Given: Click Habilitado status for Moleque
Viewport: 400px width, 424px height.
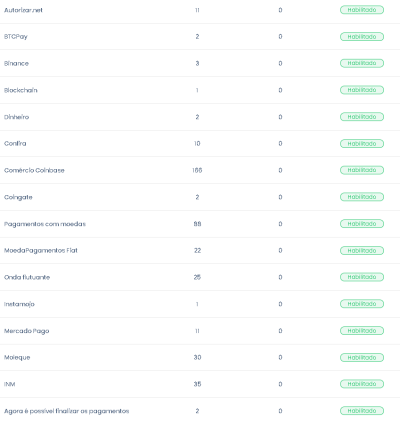Looking at the screenshot, I should point(362,358).
